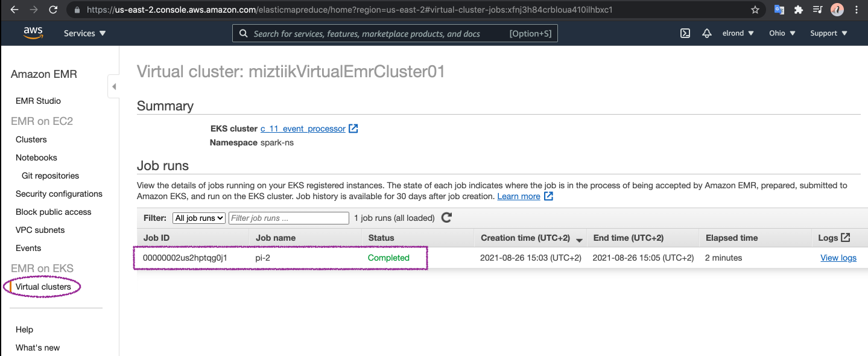Click creation time 2021-08-26 15:03
The image size is (868, 356).
(531, 258)
